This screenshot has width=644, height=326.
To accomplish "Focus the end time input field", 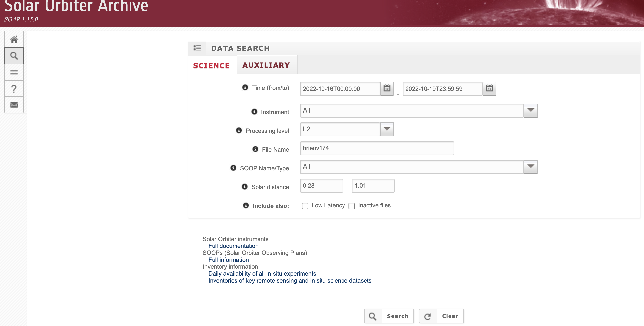I will pos(442,89).
